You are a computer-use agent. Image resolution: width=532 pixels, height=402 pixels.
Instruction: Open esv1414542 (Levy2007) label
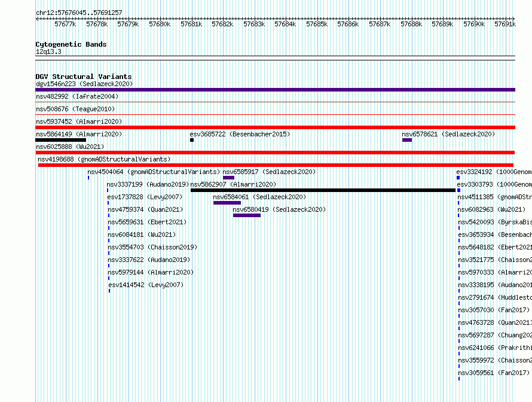tap(146, 285)
